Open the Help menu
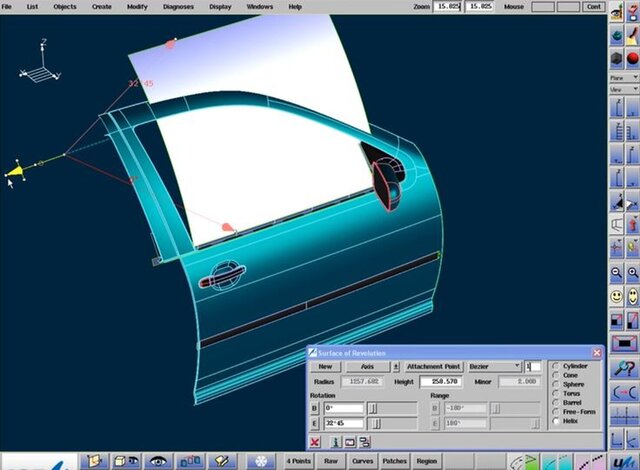640x470 pixels. pos(295,7)
